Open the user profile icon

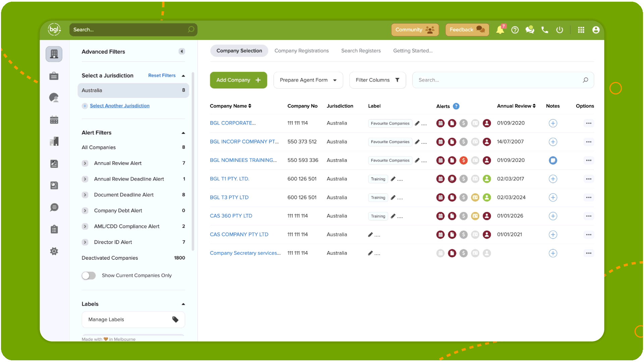[596, 30]
